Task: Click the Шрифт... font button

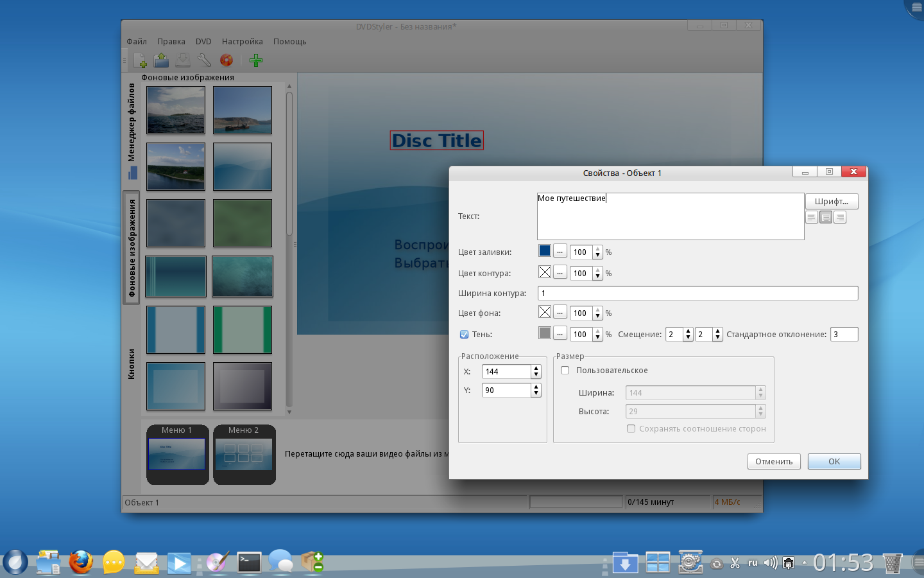Action: (x=831, y=202)
